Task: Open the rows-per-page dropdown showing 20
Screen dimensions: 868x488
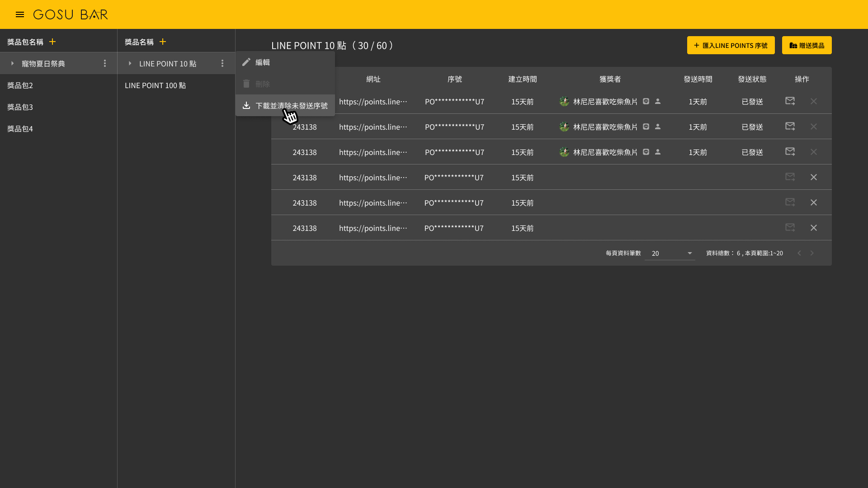Action: (x=670, y=253)
